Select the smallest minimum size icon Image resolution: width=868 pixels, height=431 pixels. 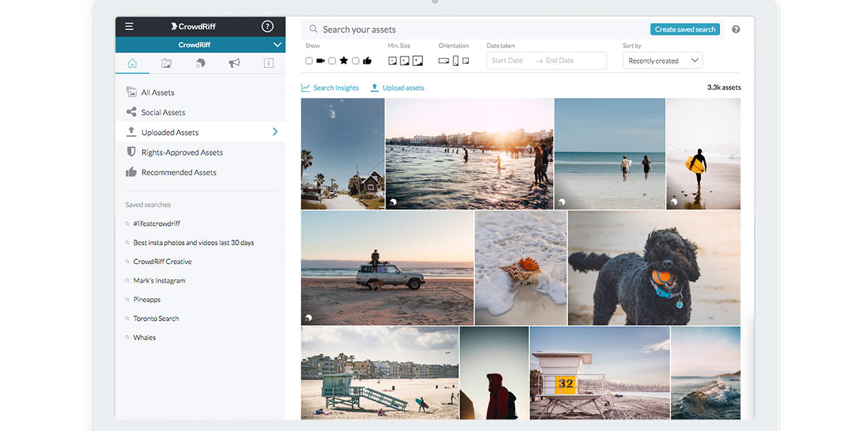click(392, 60)
